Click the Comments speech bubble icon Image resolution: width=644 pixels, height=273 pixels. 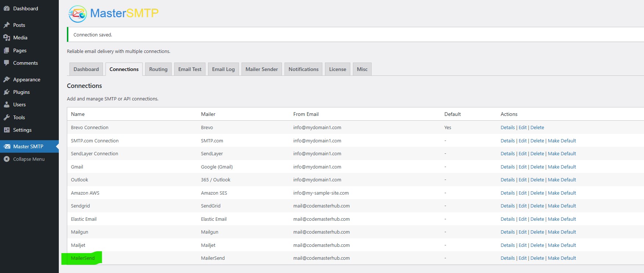click(7, 63)
